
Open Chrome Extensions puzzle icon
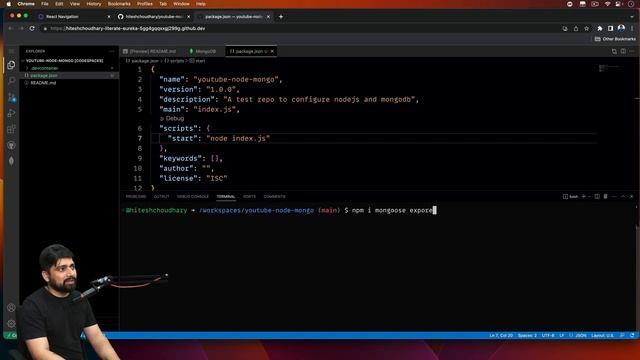(600, 29)
